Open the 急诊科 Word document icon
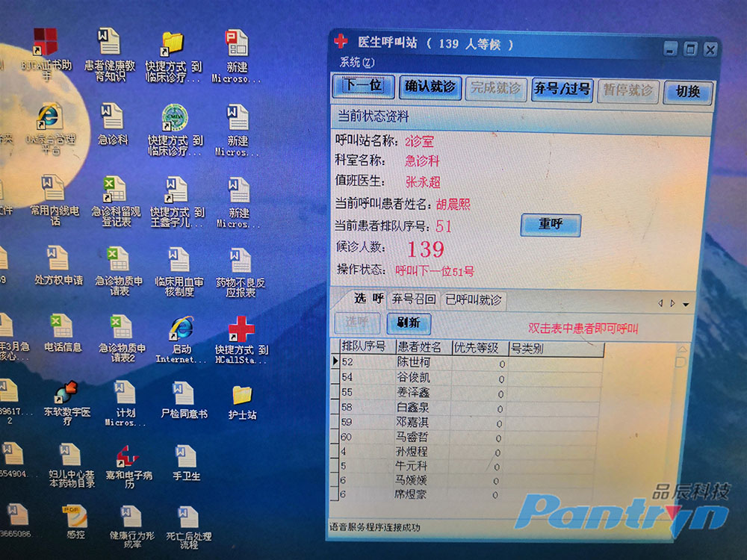This screenshot has height=560, width=747. coord(113,125)
